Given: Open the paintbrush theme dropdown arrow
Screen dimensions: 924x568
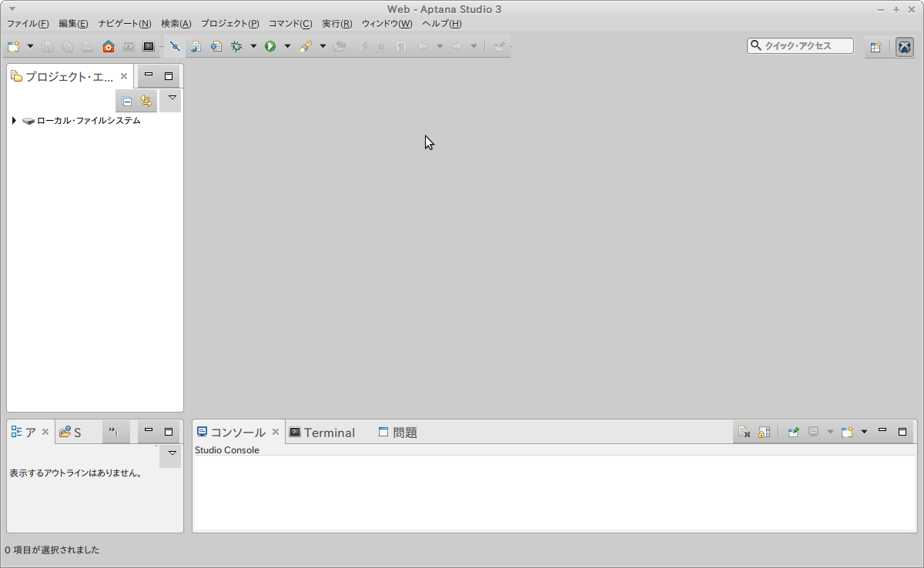Looking at the screenshot, I should pos(323,46).
